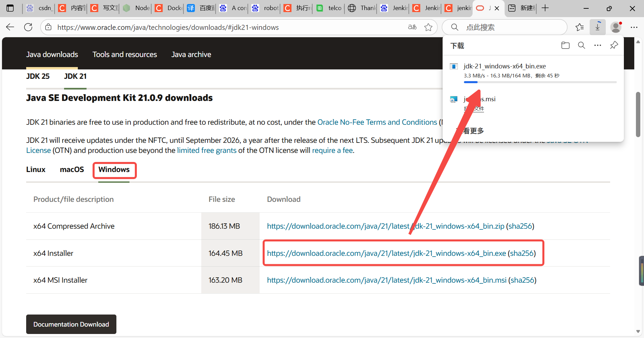Select the Linux platform tab

point(36,169)
